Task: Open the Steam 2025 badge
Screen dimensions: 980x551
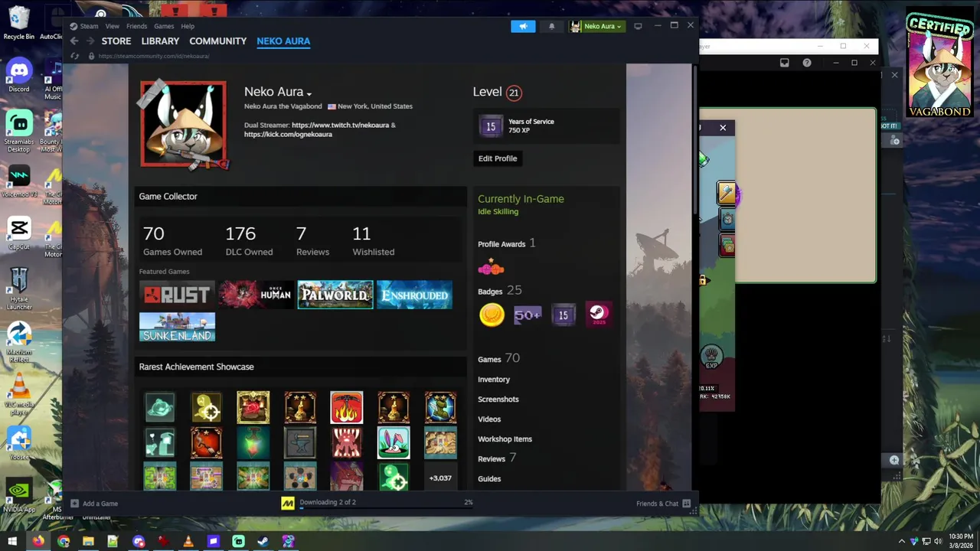Action: [x=599, y=315]
